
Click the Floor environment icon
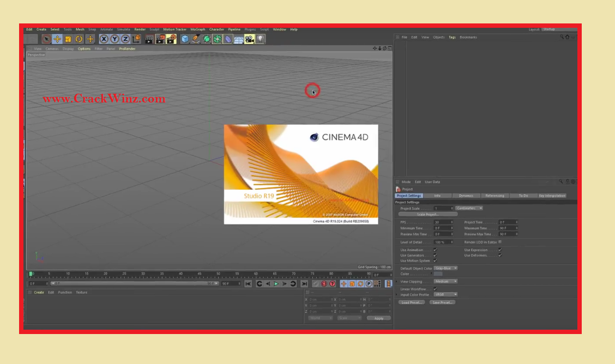coord(238,39)
